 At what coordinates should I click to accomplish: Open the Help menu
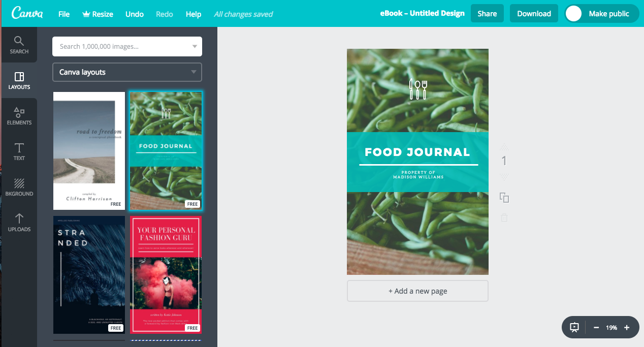(x=194, y=14)
